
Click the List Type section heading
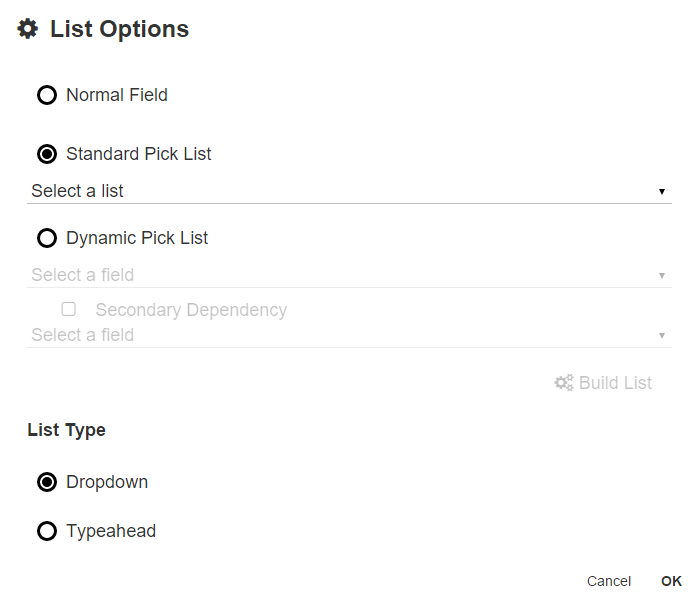[x=66, y=430]
